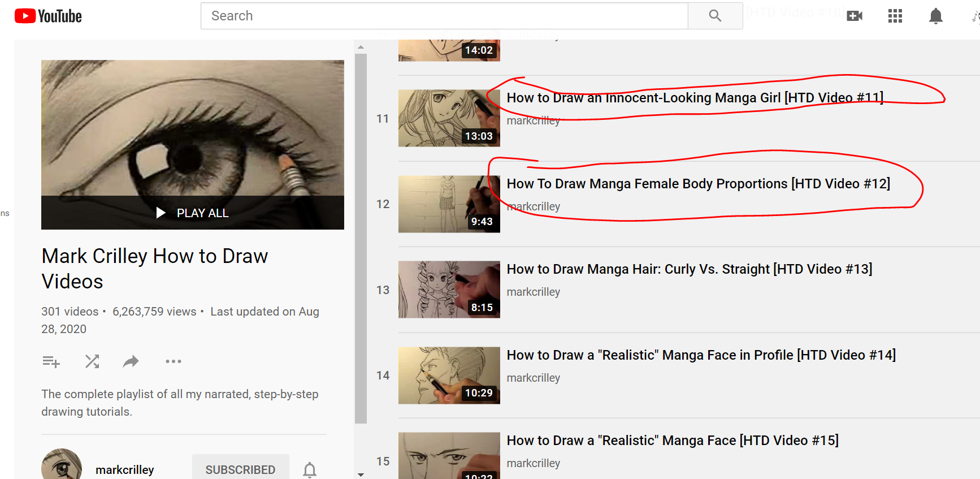Screen dimensions: 980x479
Task: Toggle the channel notification bell
Action: click(x=310, y=469)
